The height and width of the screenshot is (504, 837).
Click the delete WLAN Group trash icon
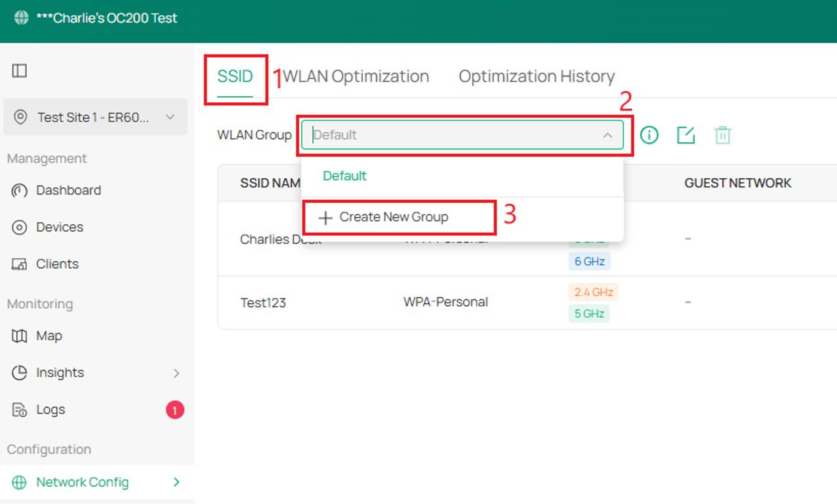click(x=722, y=135)
